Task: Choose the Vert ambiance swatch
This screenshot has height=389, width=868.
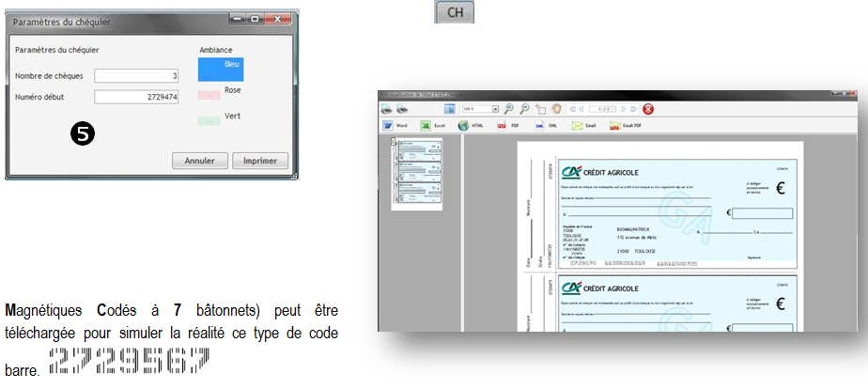Action: click(x=209, y=120)
